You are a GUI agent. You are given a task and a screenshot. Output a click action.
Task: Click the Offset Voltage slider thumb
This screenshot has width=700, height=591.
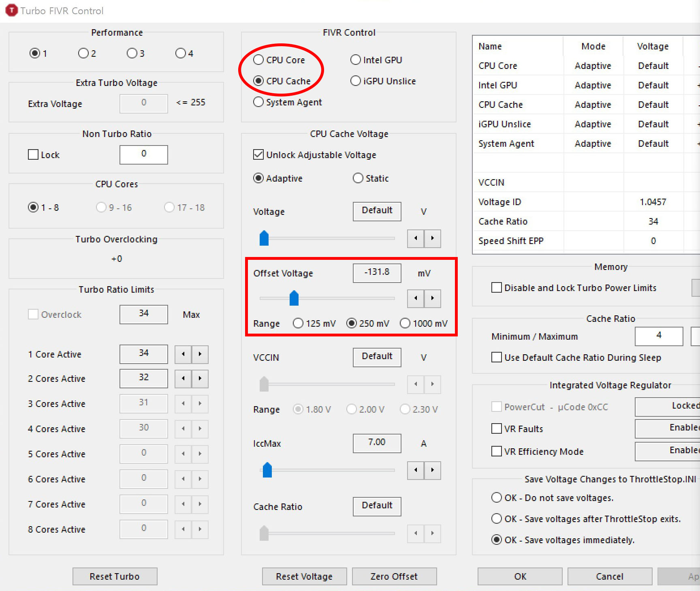pyautogui.click(x=294, y=298)
